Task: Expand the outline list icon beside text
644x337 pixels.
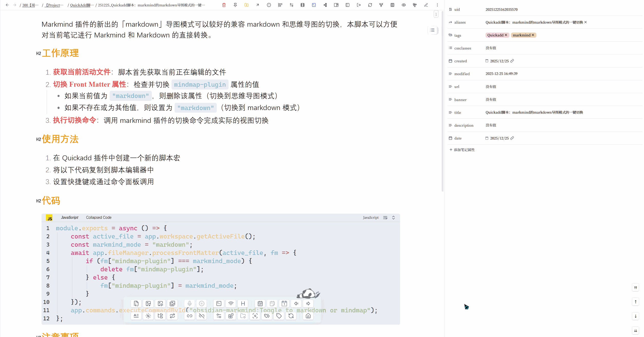Action: click(x=432, y=30)
